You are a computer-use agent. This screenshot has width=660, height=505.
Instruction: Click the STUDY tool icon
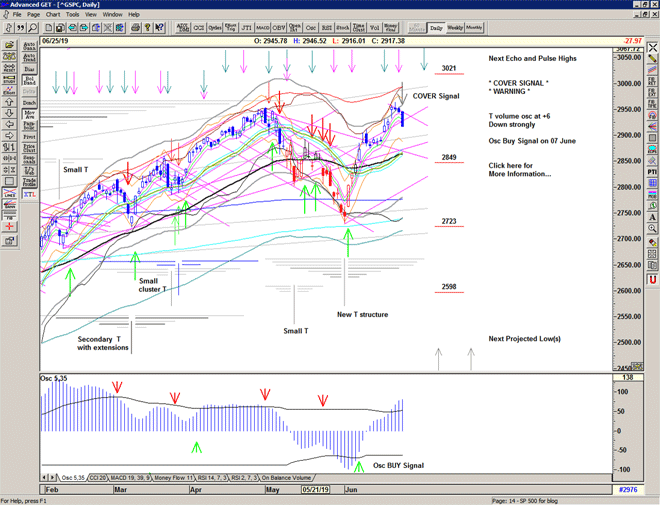click(x=10, y=80)
